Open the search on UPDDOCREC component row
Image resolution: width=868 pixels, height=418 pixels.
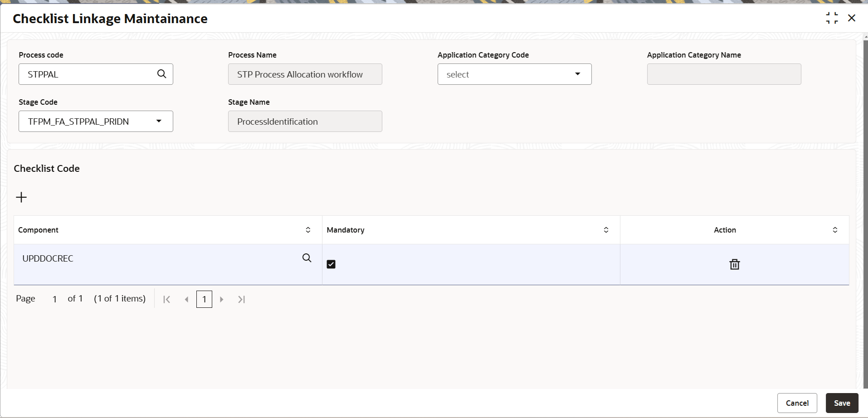307,258
